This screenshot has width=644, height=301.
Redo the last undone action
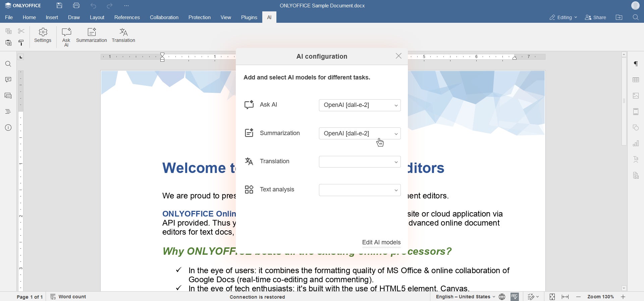110,6
